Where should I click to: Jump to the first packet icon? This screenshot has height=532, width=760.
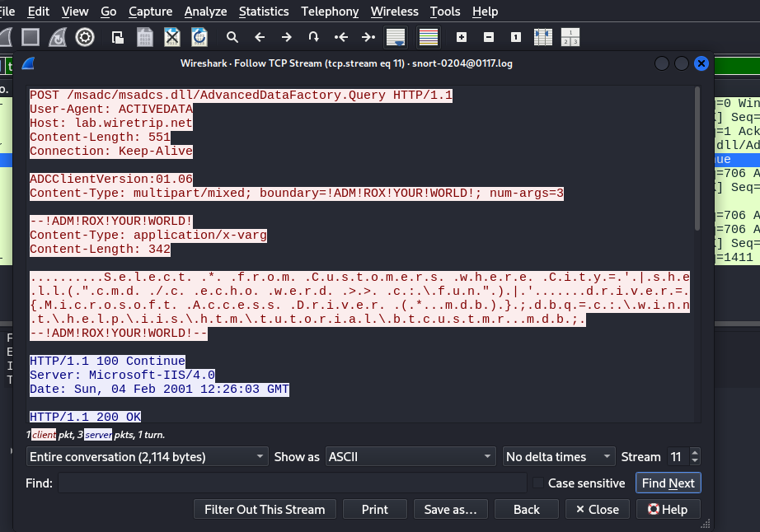pos(341,37)
